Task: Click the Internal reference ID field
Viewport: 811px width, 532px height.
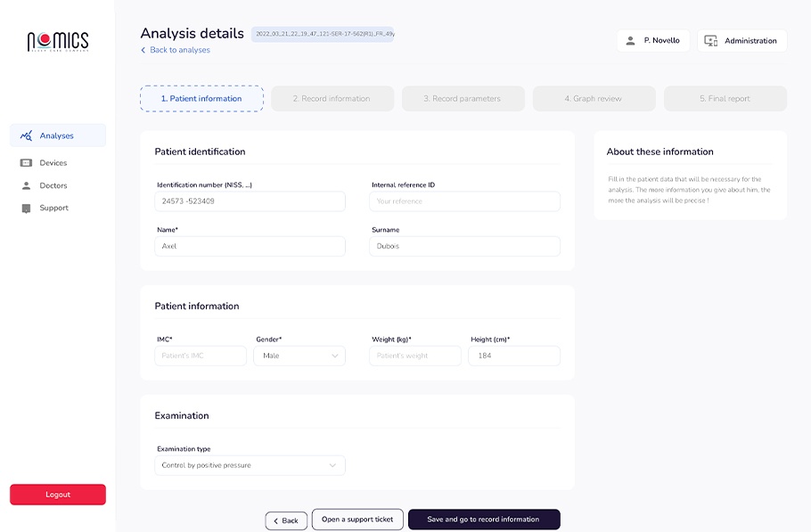Action: 464,201
